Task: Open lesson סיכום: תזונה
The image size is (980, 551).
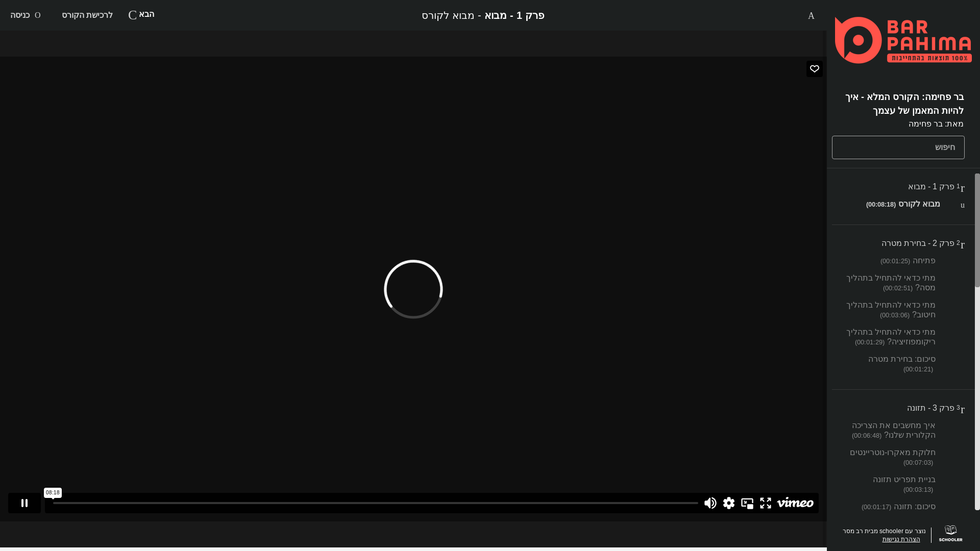Action: pyautogui.click(x=898, y=507)
